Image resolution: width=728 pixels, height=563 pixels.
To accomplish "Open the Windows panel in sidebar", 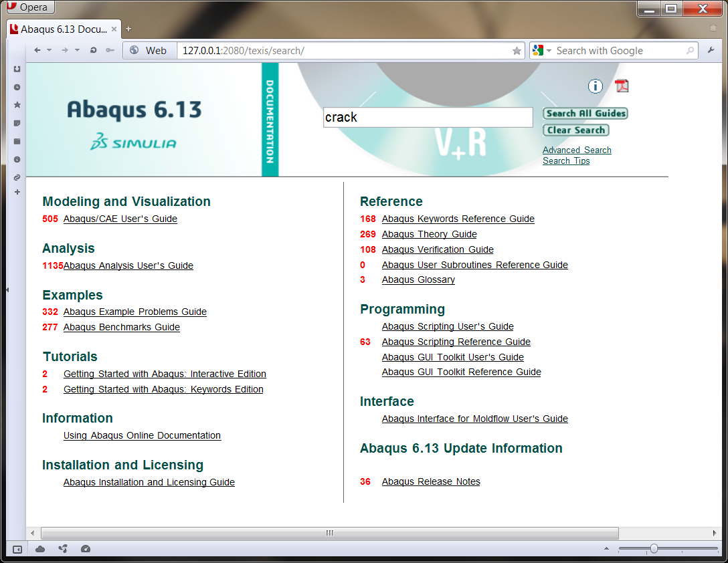I will pyautogui.click(x=17, y=141).
